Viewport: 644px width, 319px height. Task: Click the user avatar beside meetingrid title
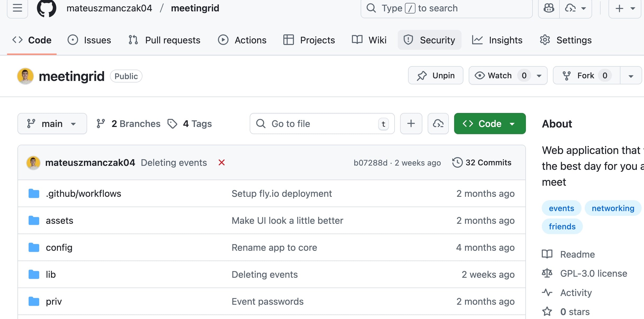[25, 76]
